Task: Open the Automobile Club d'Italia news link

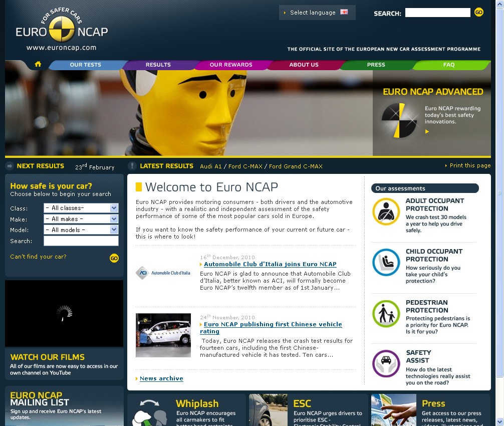Action: point(270,264)
